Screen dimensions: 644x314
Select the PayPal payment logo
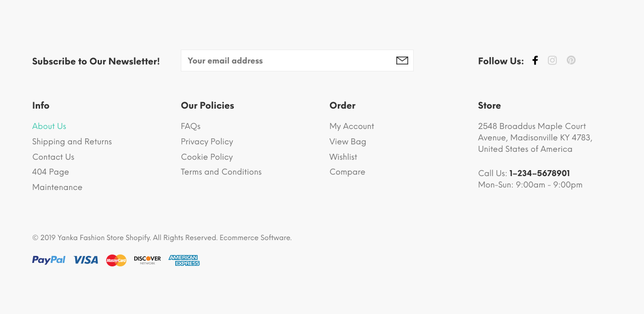pyautogui.click(x=49, y=259)
